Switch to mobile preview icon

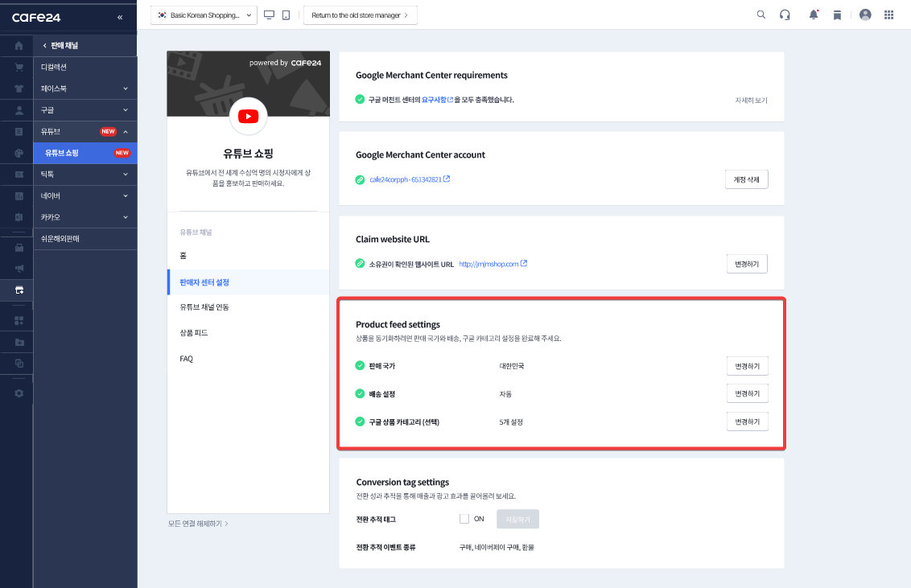(x=286, y=15)
